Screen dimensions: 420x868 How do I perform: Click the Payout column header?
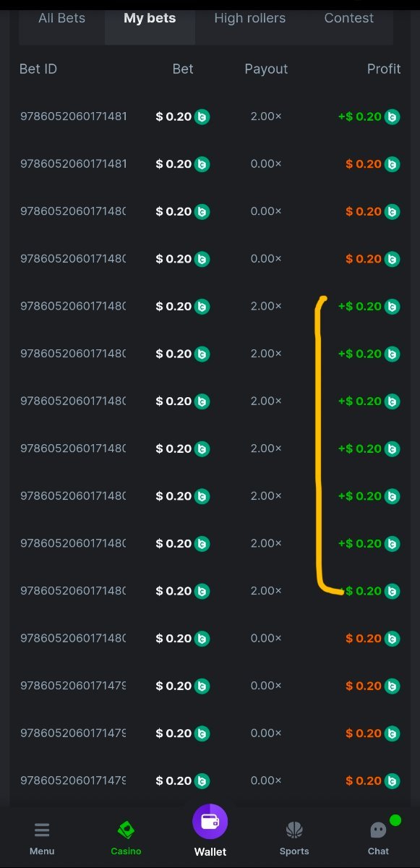coord(266,69)
